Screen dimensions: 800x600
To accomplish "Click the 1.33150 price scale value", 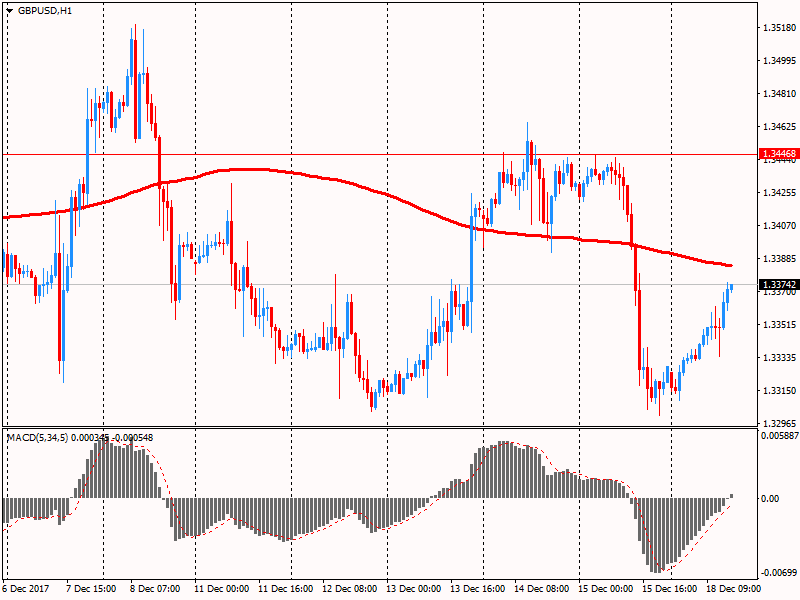I will coord(780,391).
